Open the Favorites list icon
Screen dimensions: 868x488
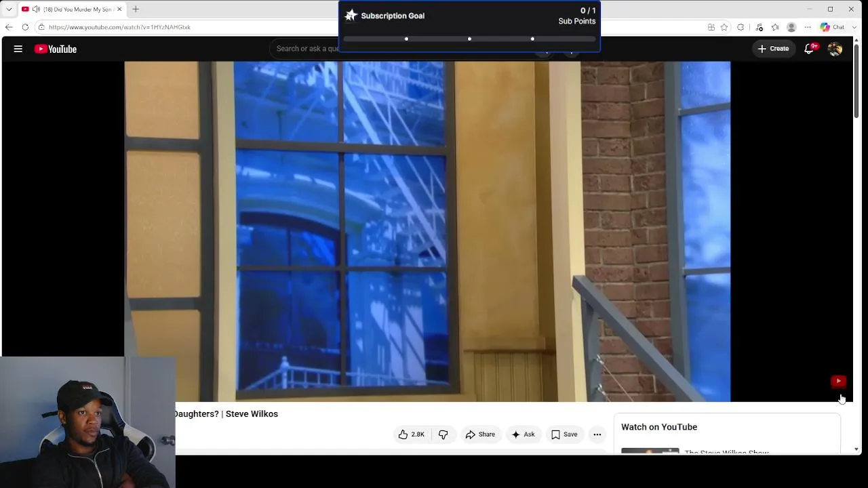pos(775,27)
